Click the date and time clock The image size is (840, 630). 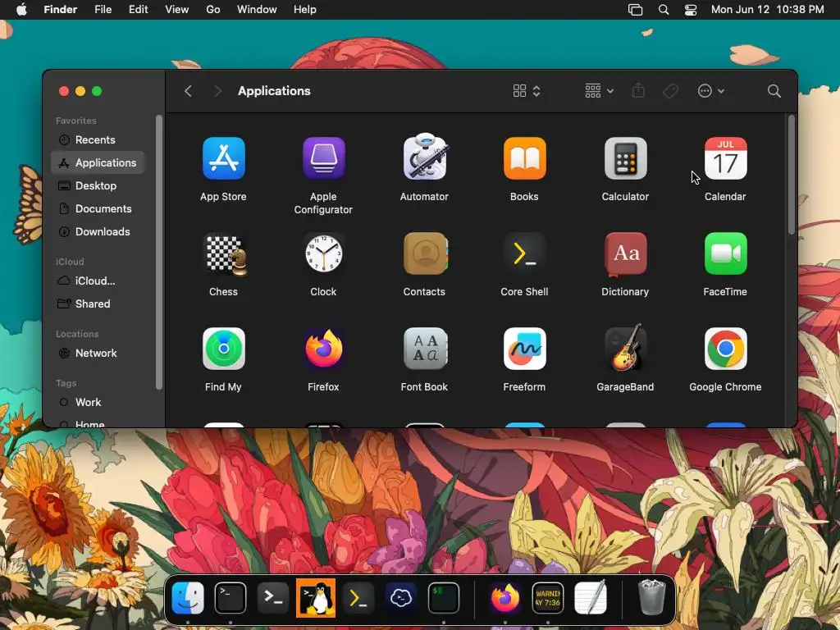767,10
